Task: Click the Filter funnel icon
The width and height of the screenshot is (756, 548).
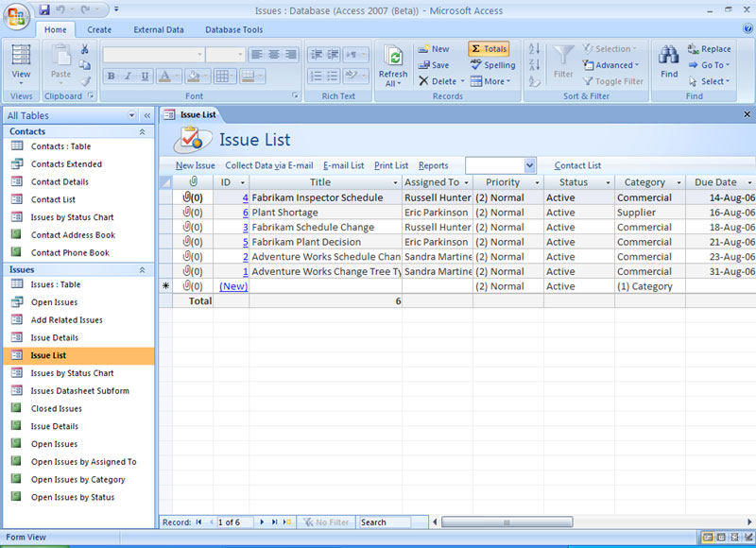Action: (x=563, y=56)
